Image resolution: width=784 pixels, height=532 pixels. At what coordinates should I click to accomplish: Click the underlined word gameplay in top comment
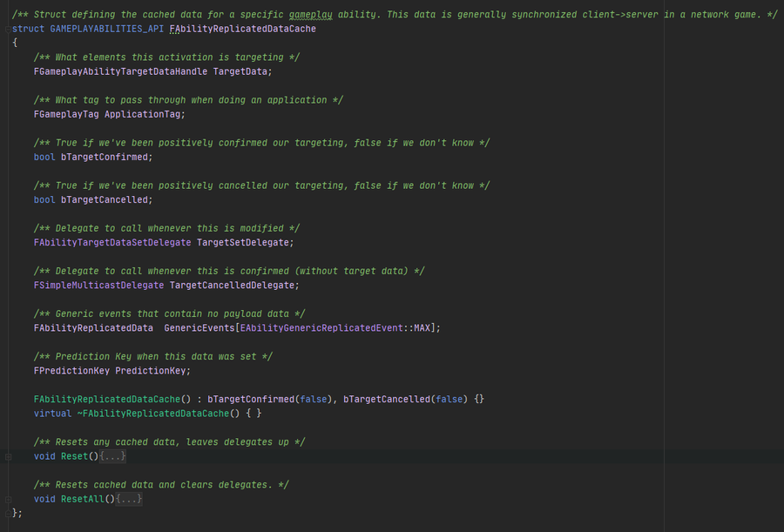point(310,15)
